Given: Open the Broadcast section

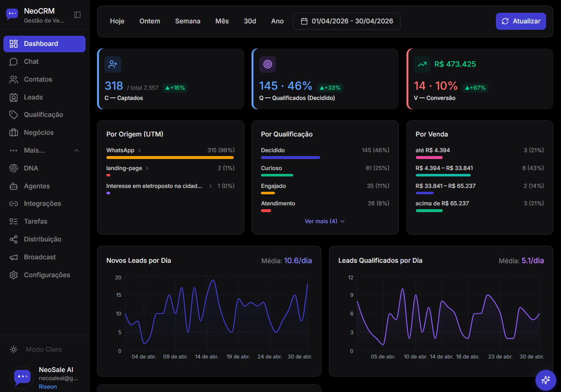Looking at the screenshot, I should 44,257.
